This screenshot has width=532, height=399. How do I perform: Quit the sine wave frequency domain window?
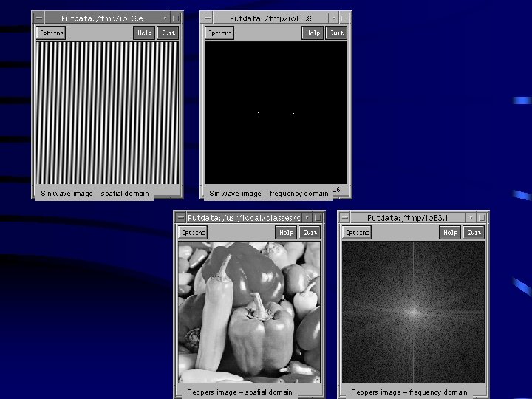[337, 33]
